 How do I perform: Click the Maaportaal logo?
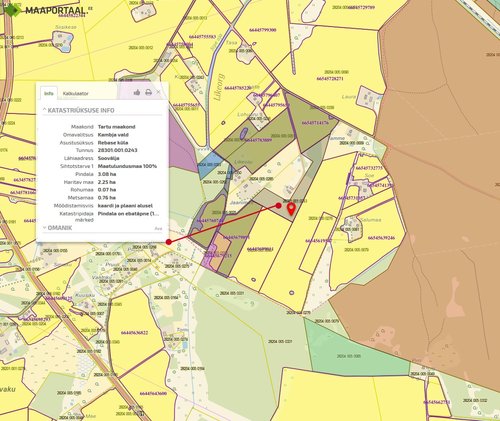point(46,10)
